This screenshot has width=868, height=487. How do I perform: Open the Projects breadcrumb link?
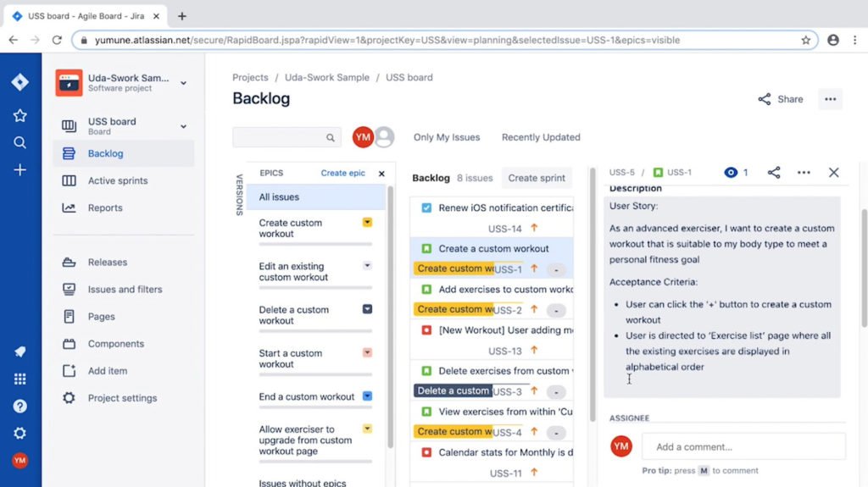[250, 77]
